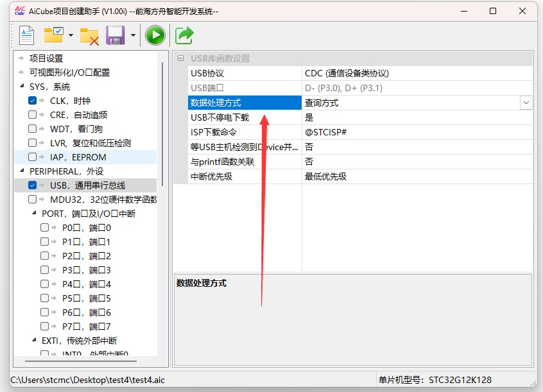Select the USB不停电下载 property row

tap(360, 118)
